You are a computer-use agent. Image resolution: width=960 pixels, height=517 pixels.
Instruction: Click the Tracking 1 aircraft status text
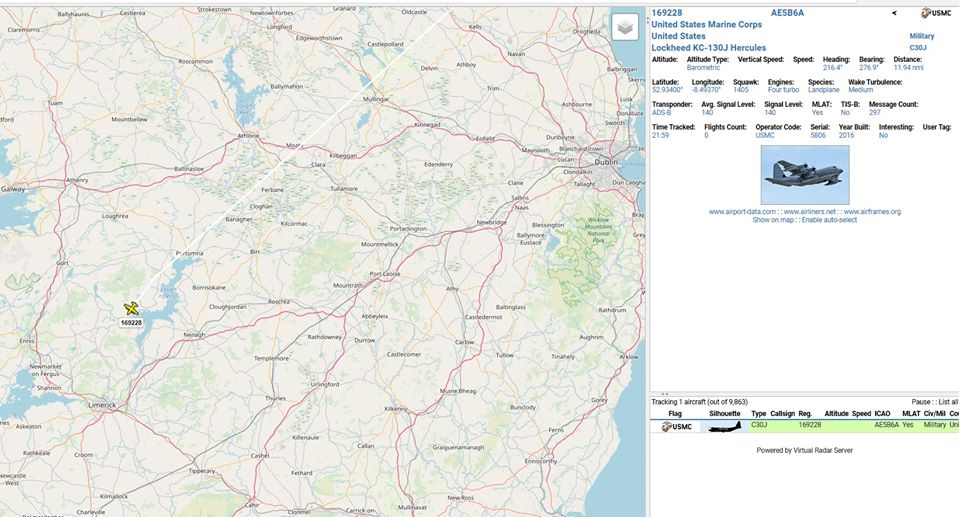[699, 402]
